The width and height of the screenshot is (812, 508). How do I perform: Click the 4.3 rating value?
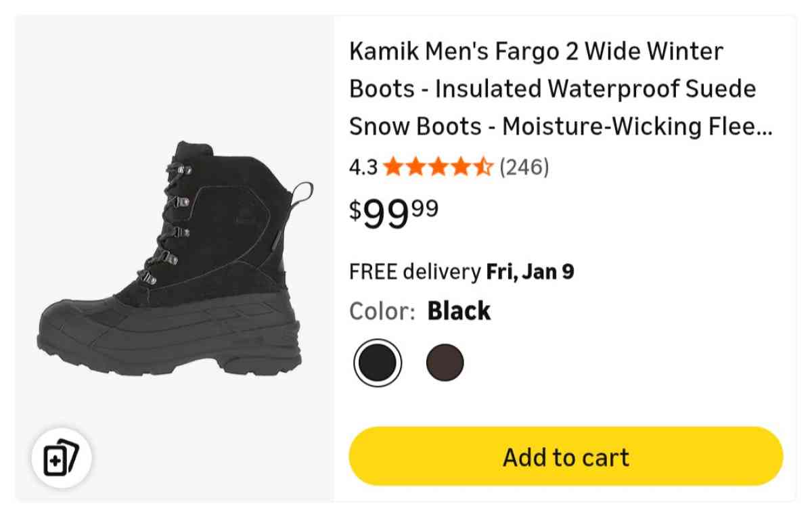tap(363, 166)
